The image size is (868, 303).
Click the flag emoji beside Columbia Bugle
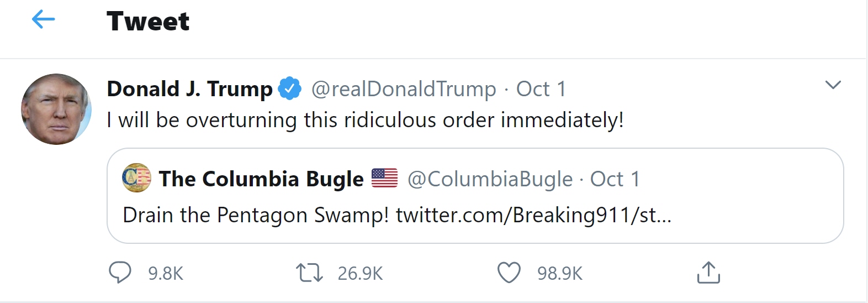click(x=384, y=178)
